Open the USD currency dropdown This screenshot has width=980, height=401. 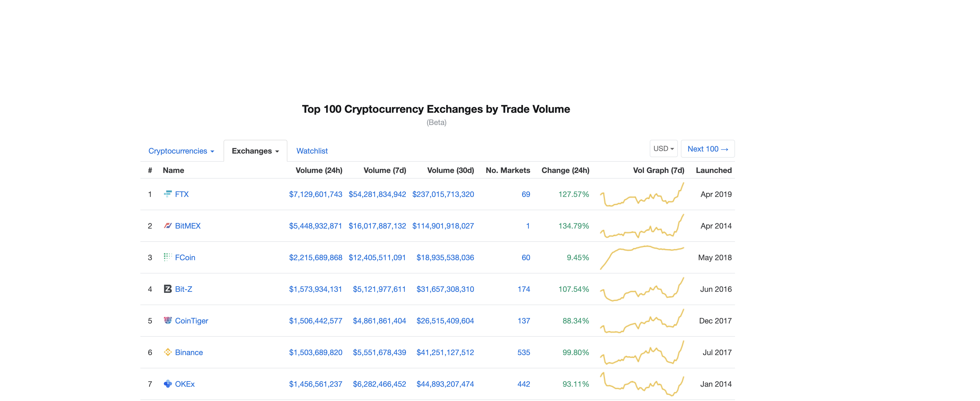click(x=663, y=149)
